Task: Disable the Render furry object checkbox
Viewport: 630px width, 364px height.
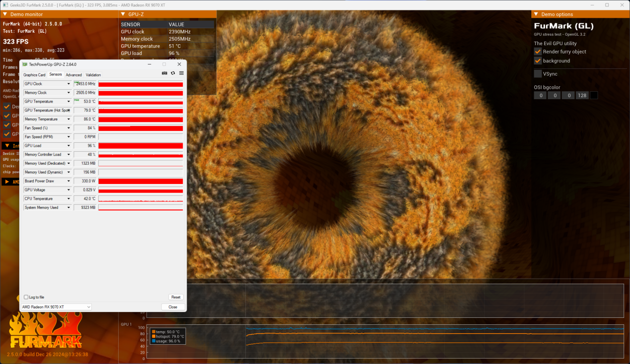Action: pos(538,52)
